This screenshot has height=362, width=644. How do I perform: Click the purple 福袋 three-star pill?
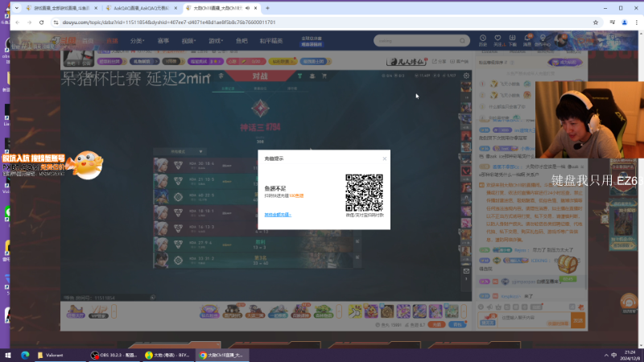(x=205, y=62)
